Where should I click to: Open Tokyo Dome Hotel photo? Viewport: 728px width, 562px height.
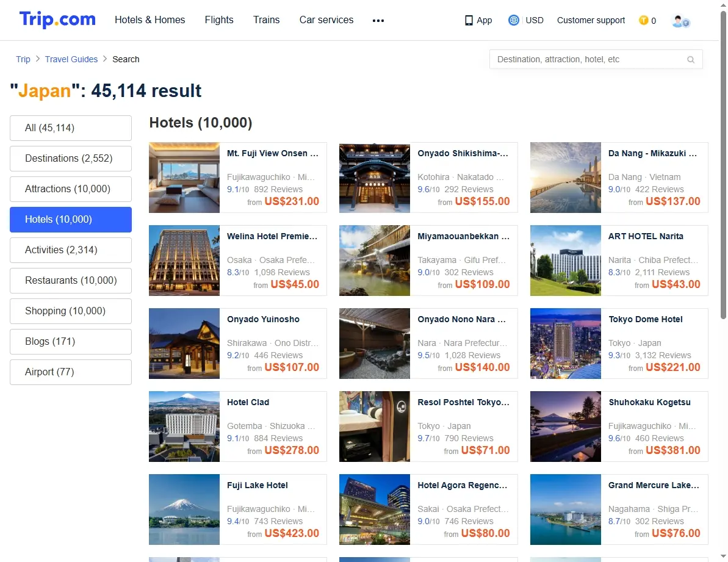565,344
